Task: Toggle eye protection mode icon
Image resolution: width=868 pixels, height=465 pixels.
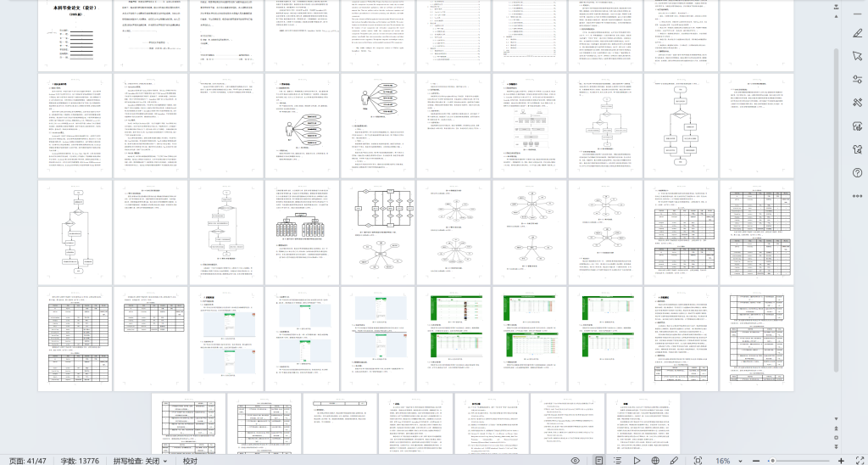Action: (576, 461)
